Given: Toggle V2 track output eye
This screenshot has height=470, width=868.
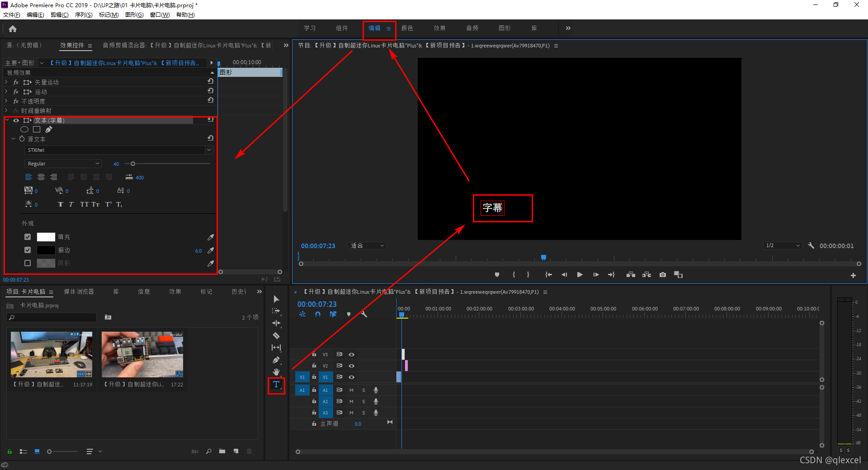Looking at the screenshot, I should 351,366.
